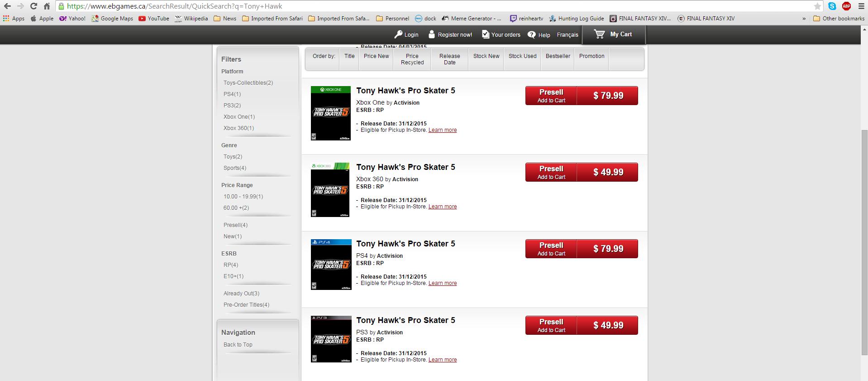
Task: Filter by PS4(1) platform
Action: click(x=232, y=94)
